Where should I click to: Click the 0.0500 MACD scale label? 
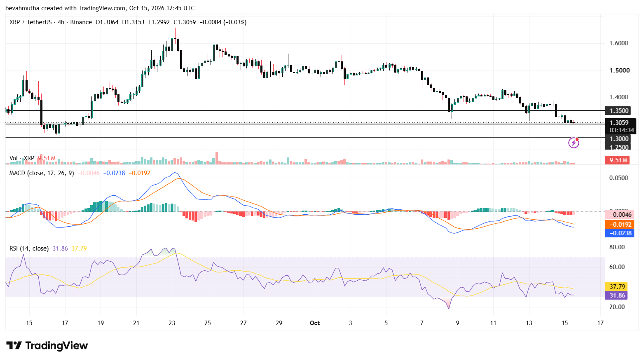pyautogui.click(x=619, y=178)
